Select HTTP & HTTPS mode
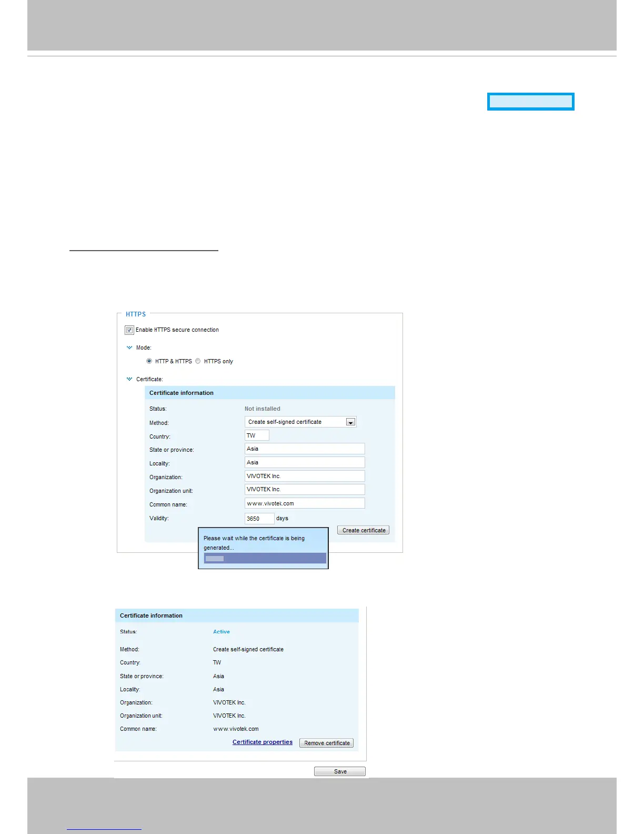This screenshot has height=834, width=644. click(x=149, y=361)
